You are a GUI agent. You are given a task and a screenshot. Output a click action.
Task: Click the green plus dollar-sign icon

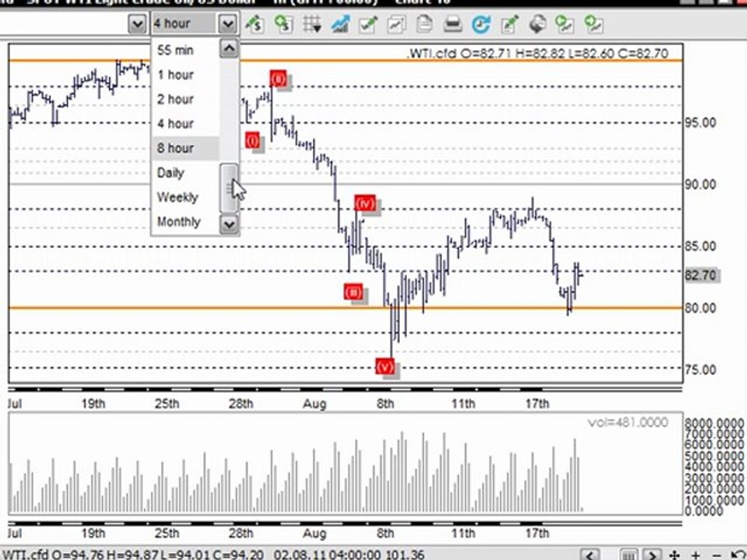283,24
